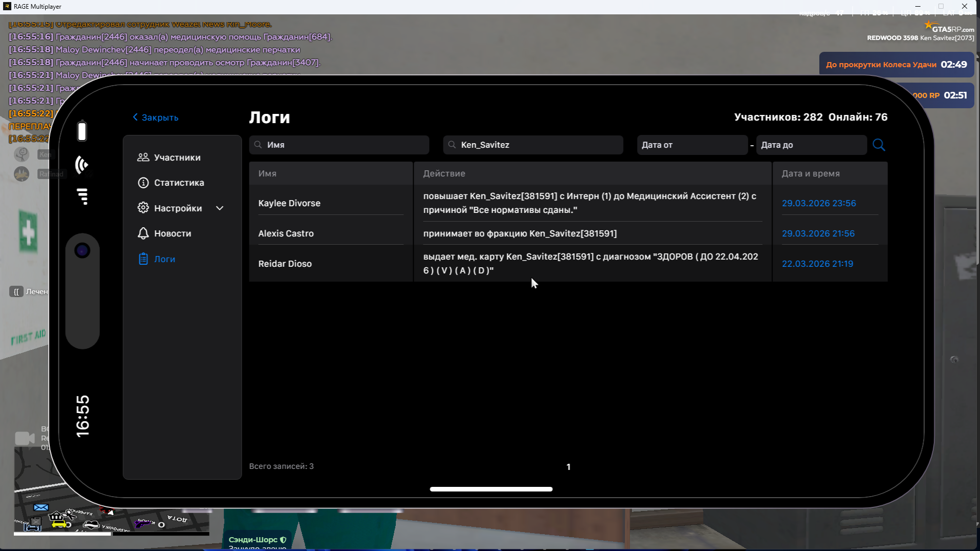Image resolution: width=980 pixels, height=551 pixels.
Task: Click the info icon beside Статистика
Action: (143, 183)
